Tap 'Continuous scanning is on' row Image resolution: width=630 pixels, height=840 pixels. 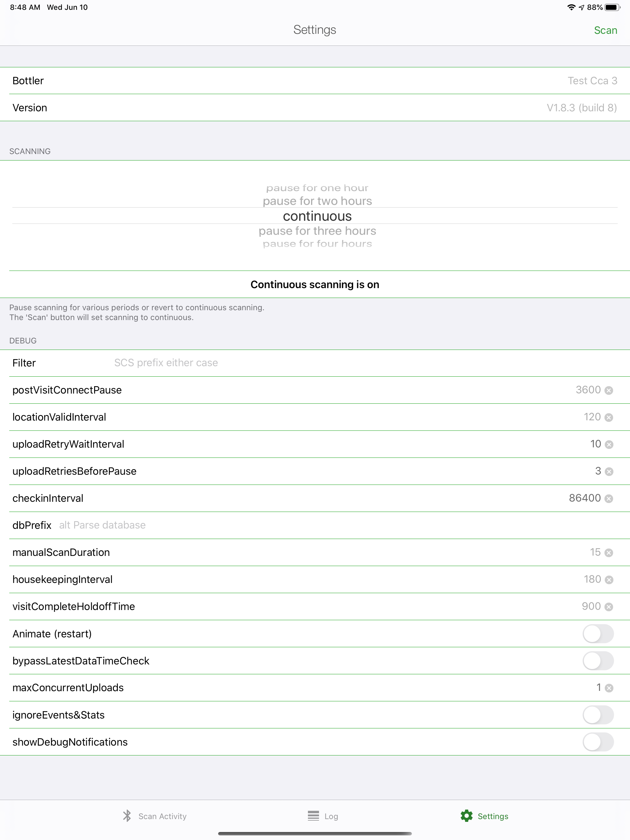315,284
